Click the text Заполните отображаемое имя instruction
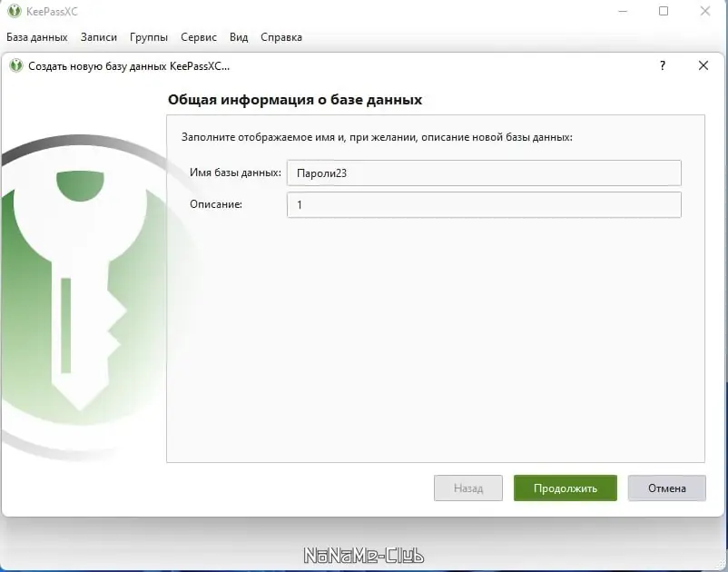The image size is (728, 572). tap(377, 137)
